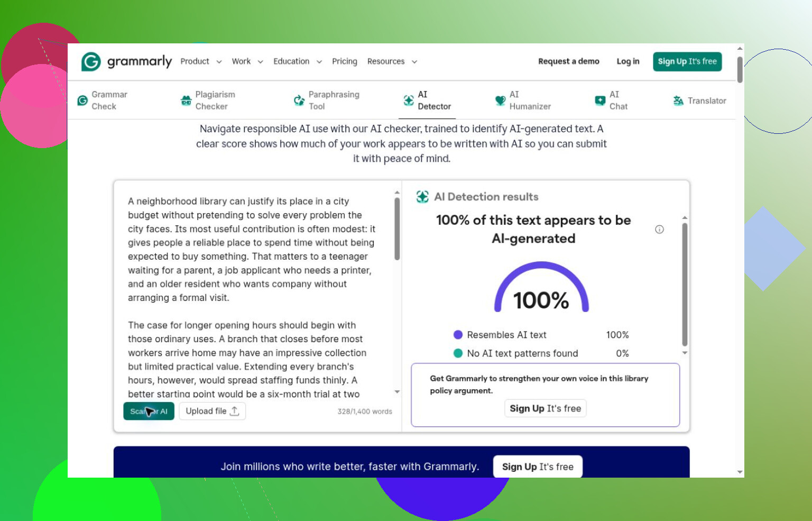
Task: Click the Plagiarism Checker icon
Action: (x=186, y=100)
